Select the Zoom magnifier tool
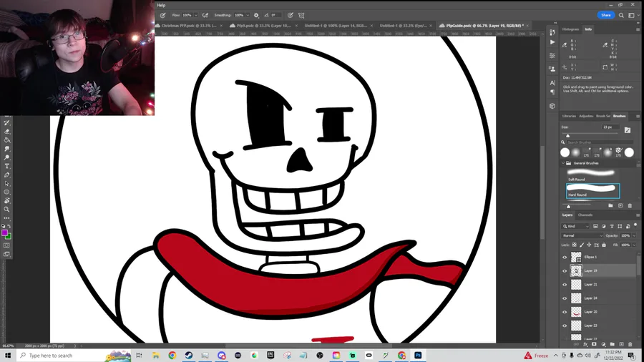This screenshot has height=362, width=644. [x=7, y=210]
